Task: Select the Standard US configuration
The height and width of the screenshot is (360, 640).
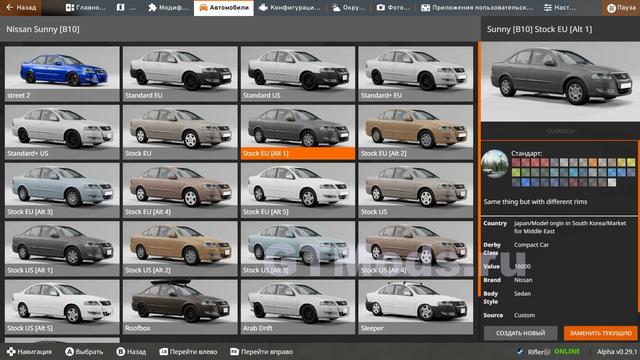Action: click(x=298, y=74)
